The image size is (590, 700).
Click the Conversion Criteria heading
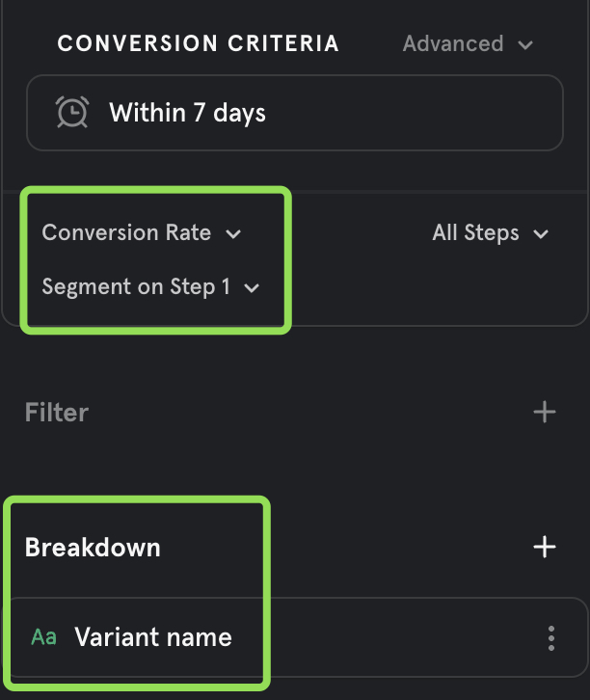[x=198, y=43]
